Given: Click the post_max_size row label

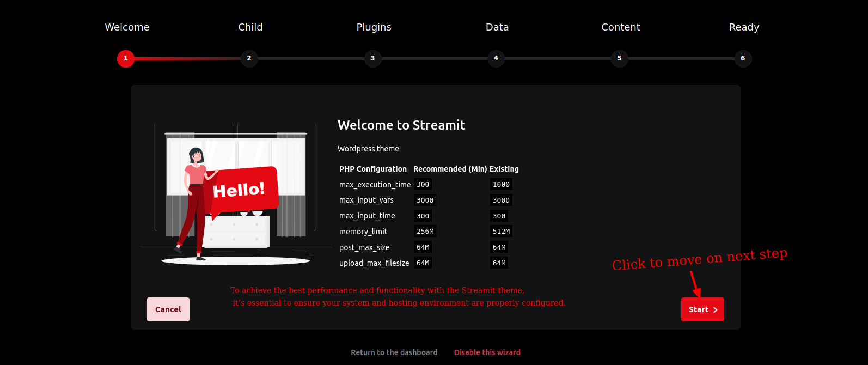Looking at the screenshot, I should click(364, 247).
